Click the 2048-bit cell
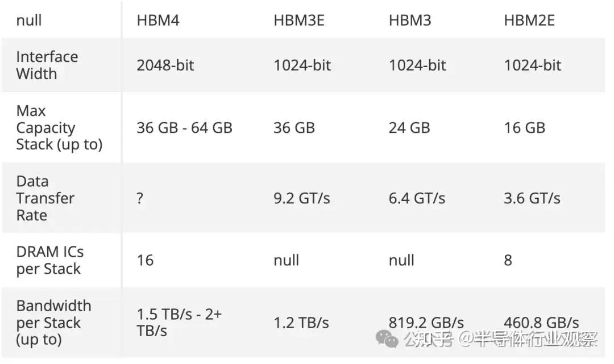This screenshot has width=614, height=364. click(x=165, y=65)
